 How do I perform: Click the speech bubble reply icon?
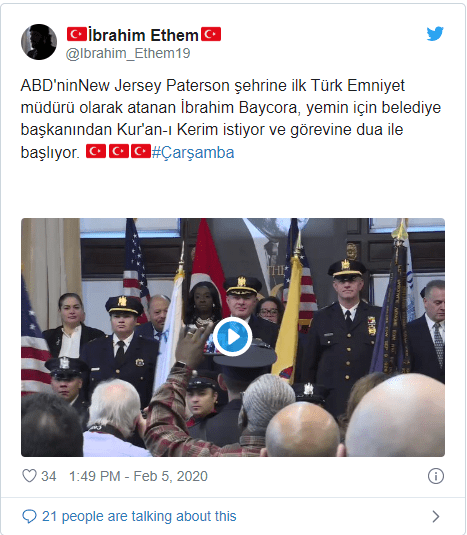[29, 516]
